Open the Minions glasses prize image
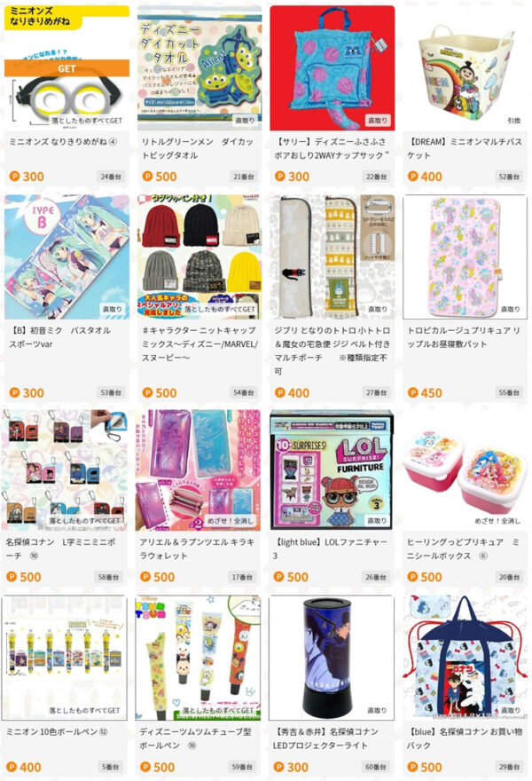The width and height of the screenshot is (532, 781). coord(66,68)
